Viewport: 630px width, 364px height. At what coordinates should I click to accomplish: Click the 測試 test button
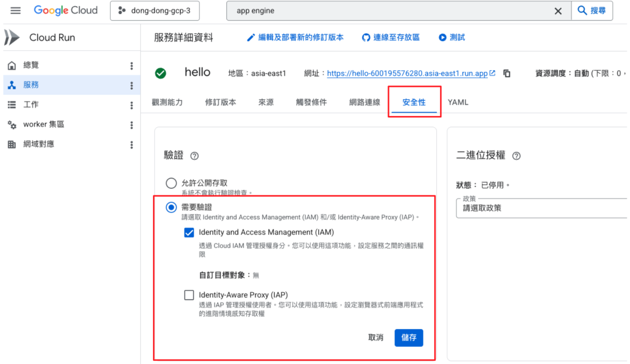(x=452, y=38)
